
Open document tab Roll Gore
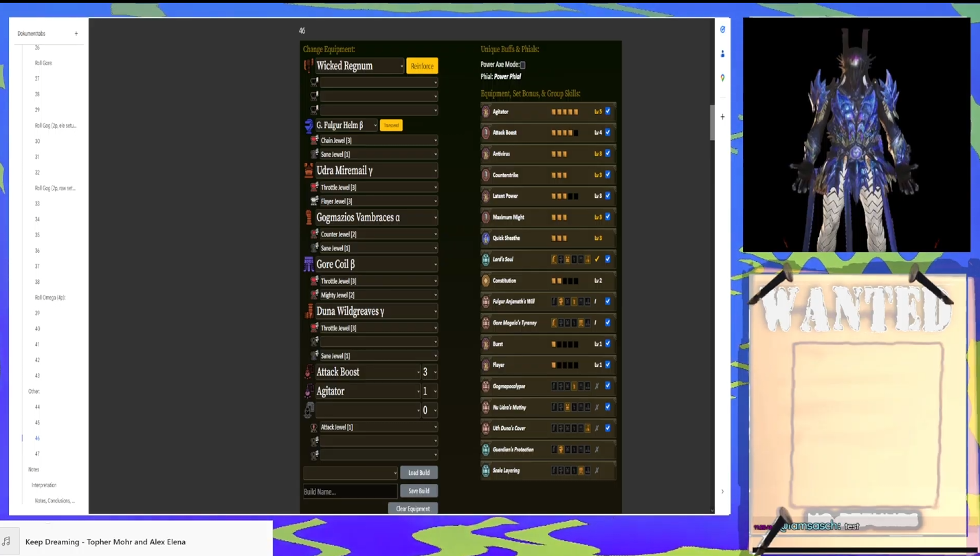(x=43, y=63)
